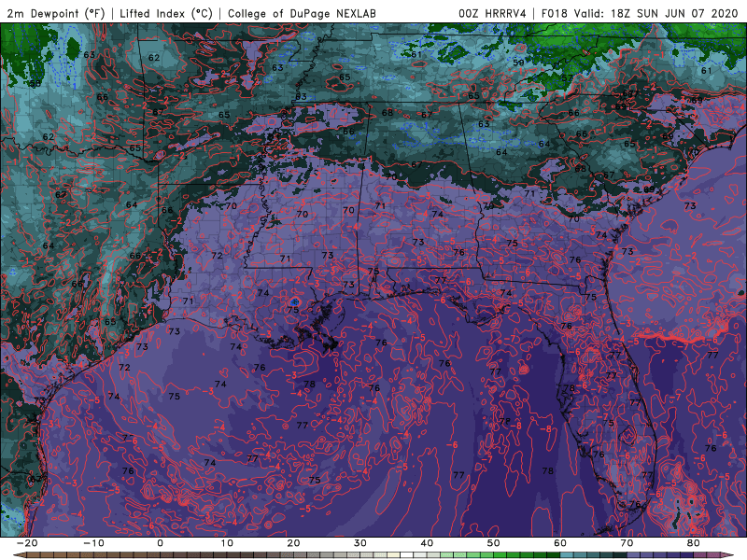Click the right arrow tip of the color bar
The height and width of the screenshot is (560, 747).
pyautogui.click(x=727, y=555)
